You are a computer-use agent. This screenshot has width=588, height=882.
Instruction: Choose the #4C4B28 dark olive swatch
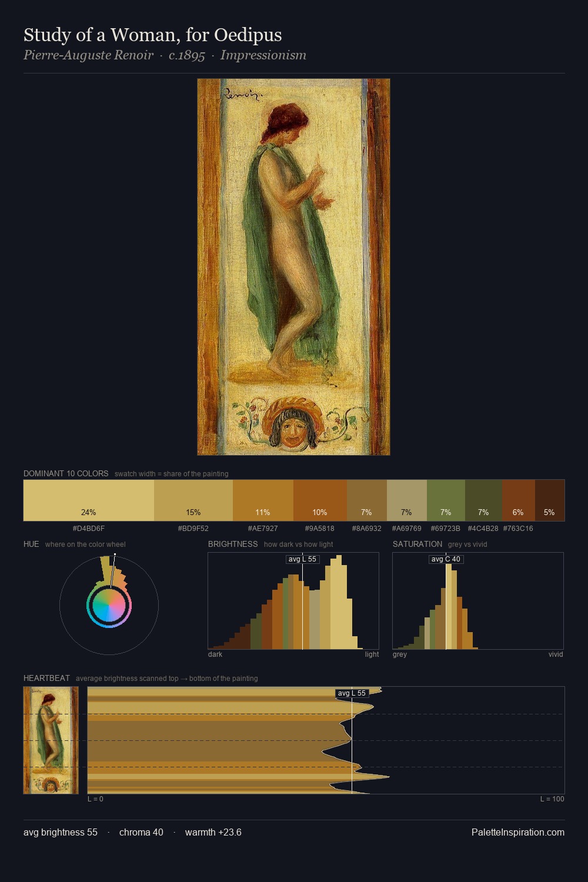tap(483, 500)
